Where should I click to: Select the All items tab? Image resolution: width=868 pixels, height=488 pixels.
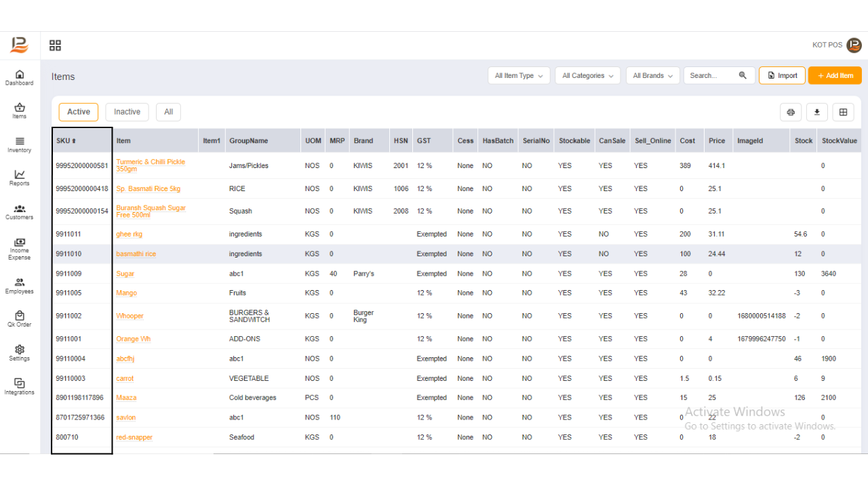[x=168, y=112]
